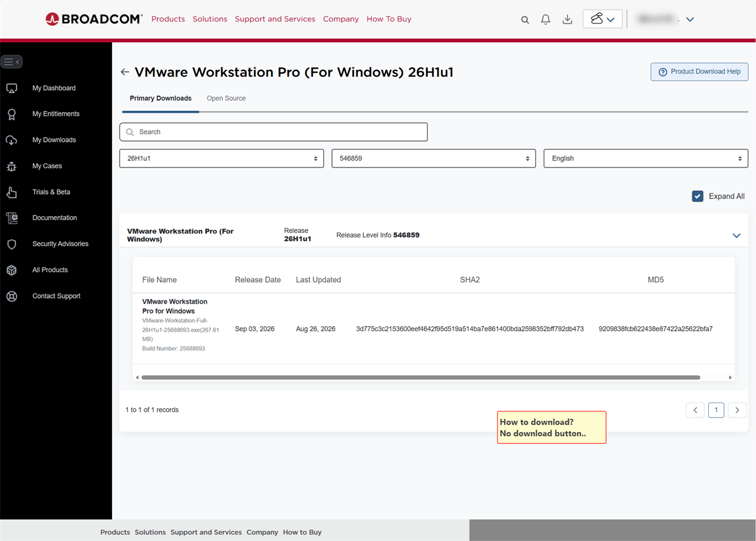
Task: Collapse the sidebar with hamburger toggle
Action: tap(11, 62)
